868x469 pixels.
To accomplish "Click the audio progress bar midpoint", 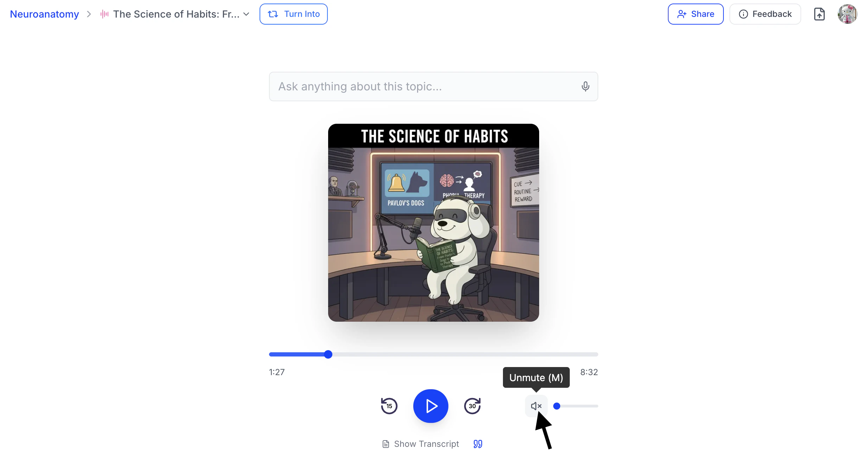I will [433, 354].
